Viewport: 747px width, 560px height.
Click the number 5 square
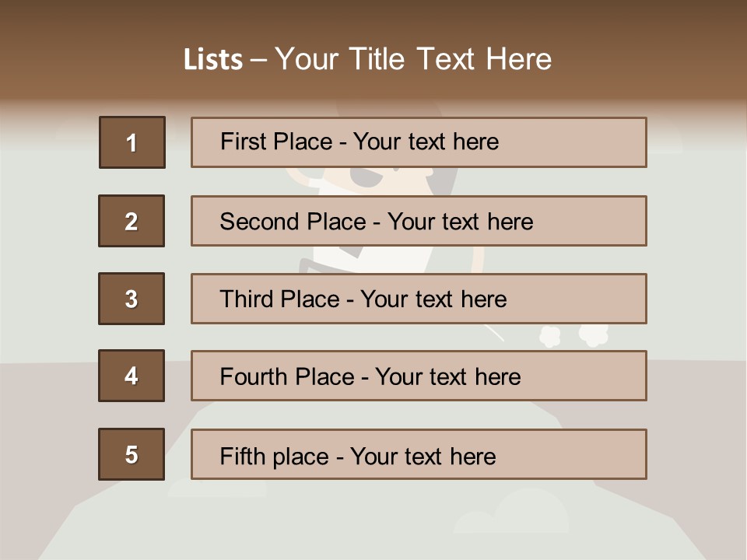[132, 454]
